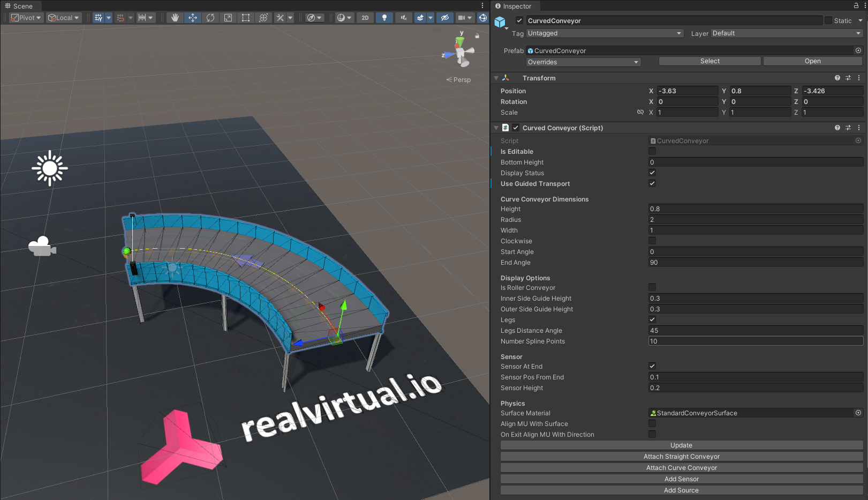Expand the prefab Overrides dropdown
The width and height of the screenshot is (868, 500).
tap(583, 62)
